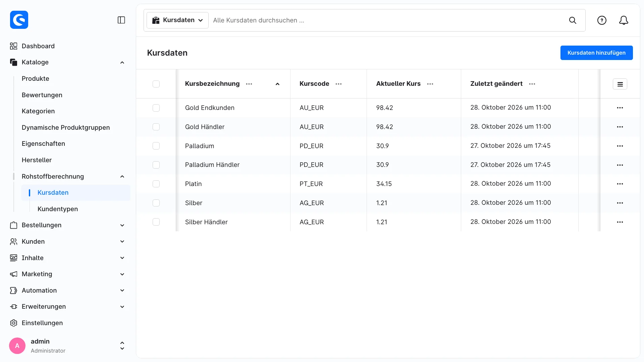Viewport: 644px width, 362px height.
Task: Check the Silber Händler row checkbox
Action: coord(156,222)
